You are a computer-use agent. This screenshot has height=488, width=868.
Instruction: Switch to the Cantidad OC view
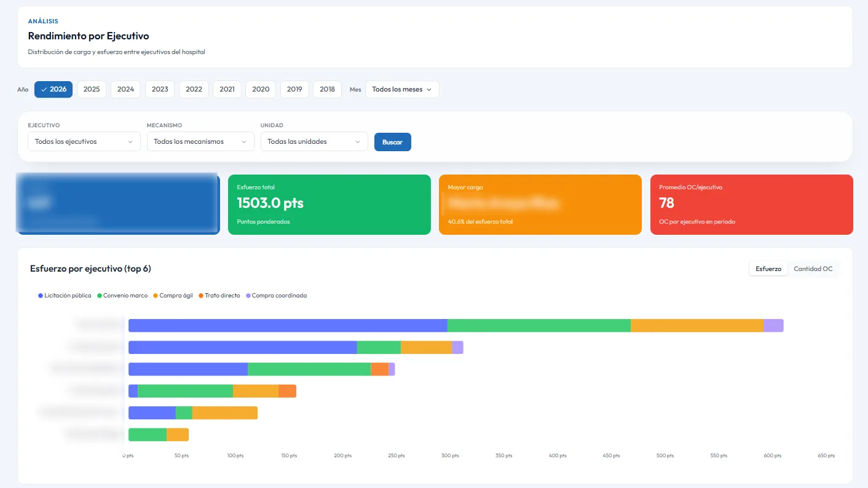pyautogui.click(x=813, y=269)
